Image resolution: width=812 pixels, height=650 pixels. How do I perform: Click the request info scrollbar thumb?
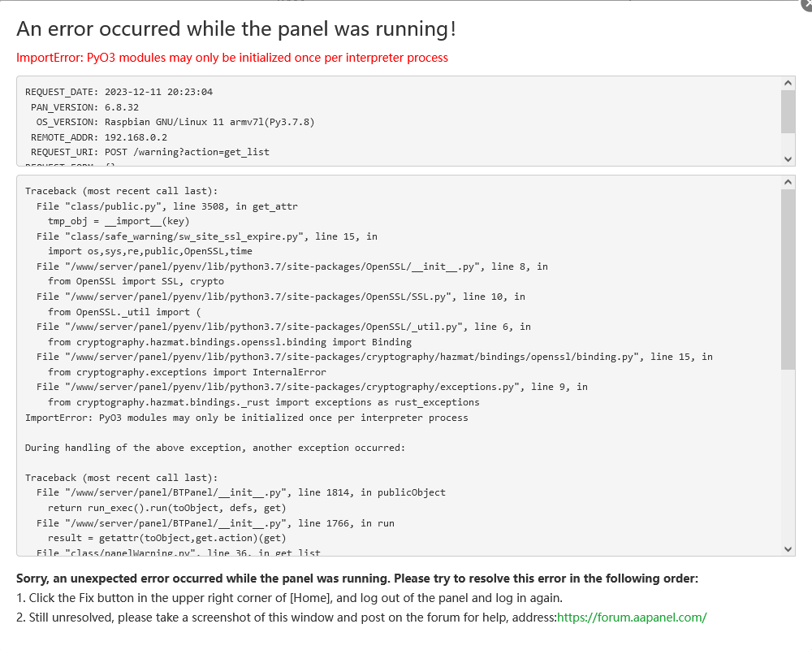coord(788,111)
